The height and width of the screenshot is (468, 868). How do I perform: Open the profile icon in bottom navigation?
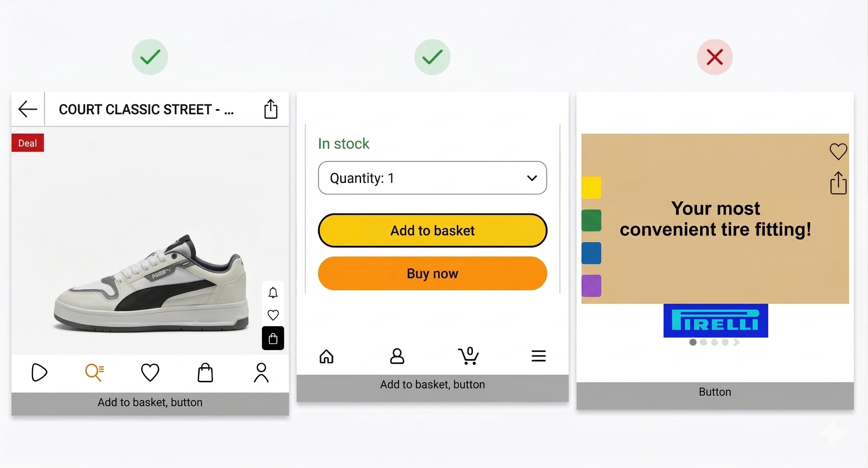pyautogui.click(x=261, y=372)
